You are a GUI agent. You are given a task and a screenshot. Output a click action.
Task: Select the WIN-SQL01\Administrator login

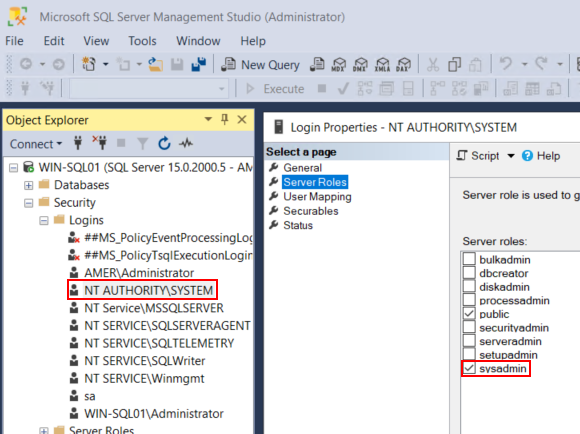coord(154,414)
